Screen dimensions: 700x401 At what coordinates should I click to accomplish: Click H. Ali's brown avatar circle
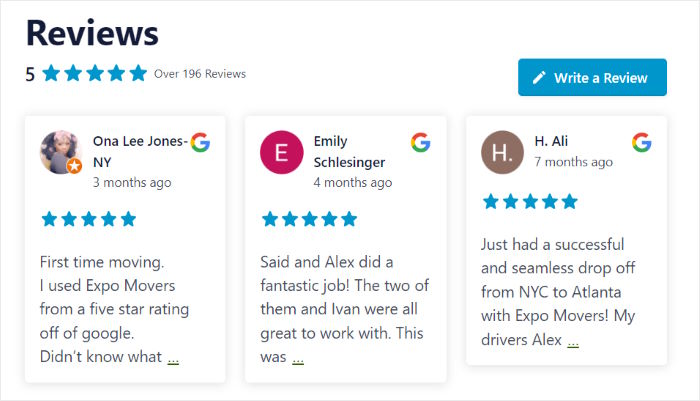(x=502, y=152)
